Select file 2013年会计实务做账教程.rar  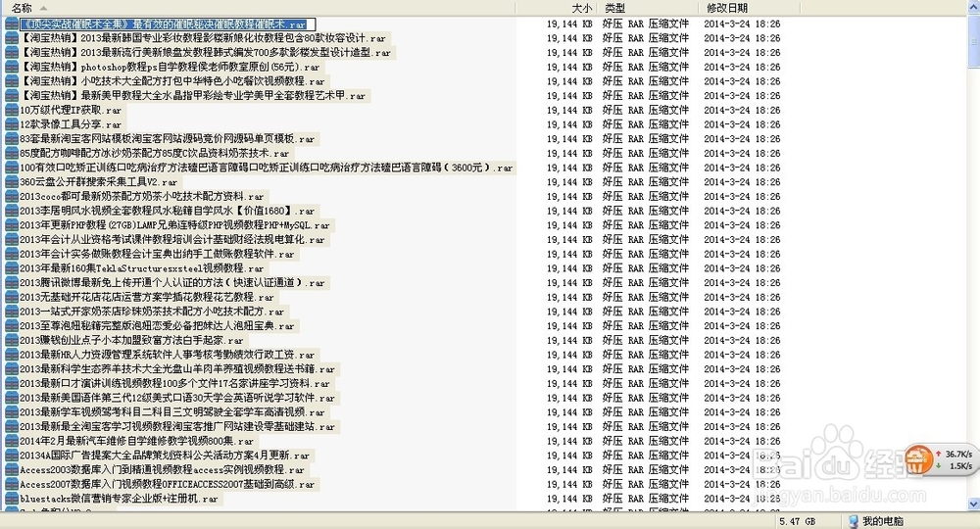(157, 254)
